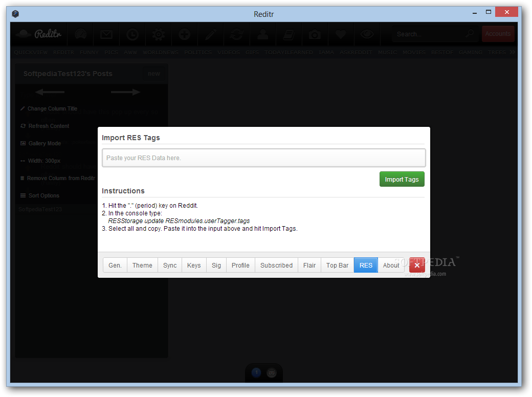This screenshot has height=397, width=532.
Task: Open AWW subreddit shortcut
Action: (130, 52)
